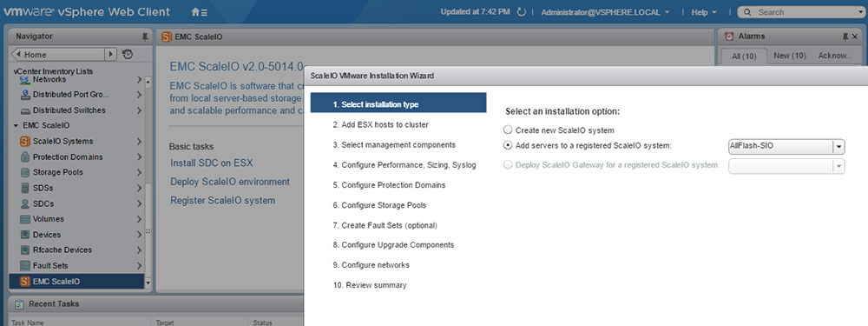
Task: Click the Alarms bell icon
Action: click(729, 37)
